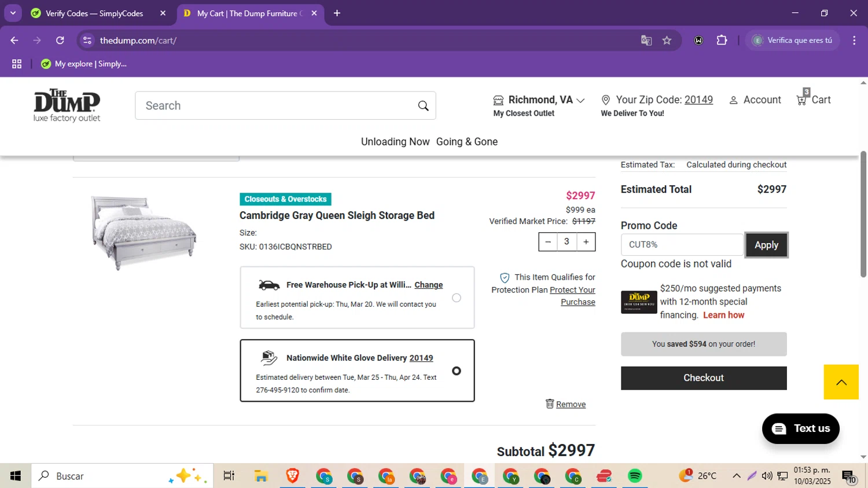868x488 pixels.
Task: Click the site information icon in address bar
Action: pos(87,40)
